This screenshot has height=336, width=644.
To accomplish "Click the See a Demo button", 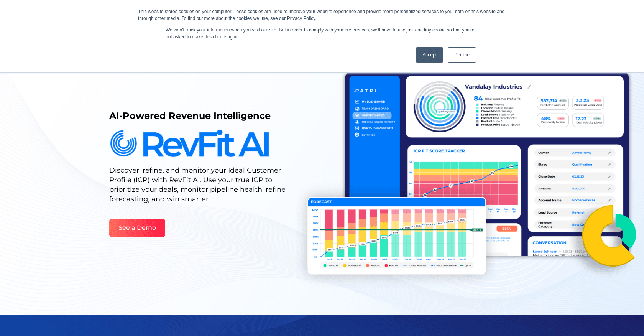I will [x=137, y=228].
